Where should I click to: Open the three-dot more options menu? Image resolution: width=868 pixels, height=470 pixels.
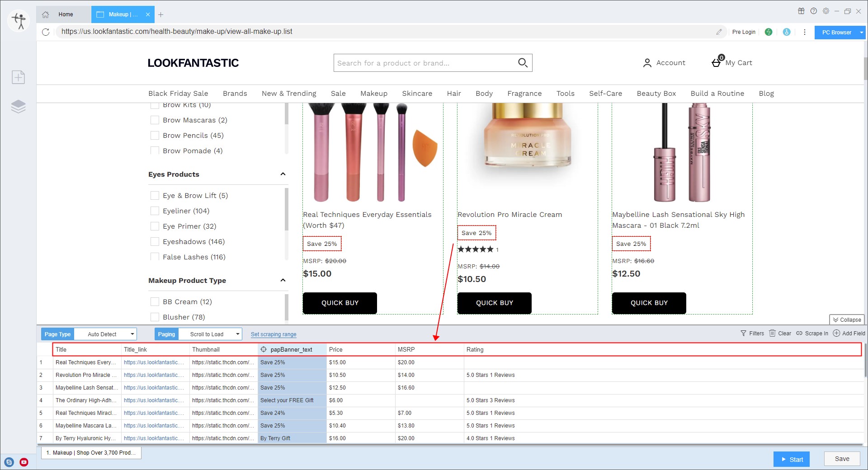click(x=804, y=32)
